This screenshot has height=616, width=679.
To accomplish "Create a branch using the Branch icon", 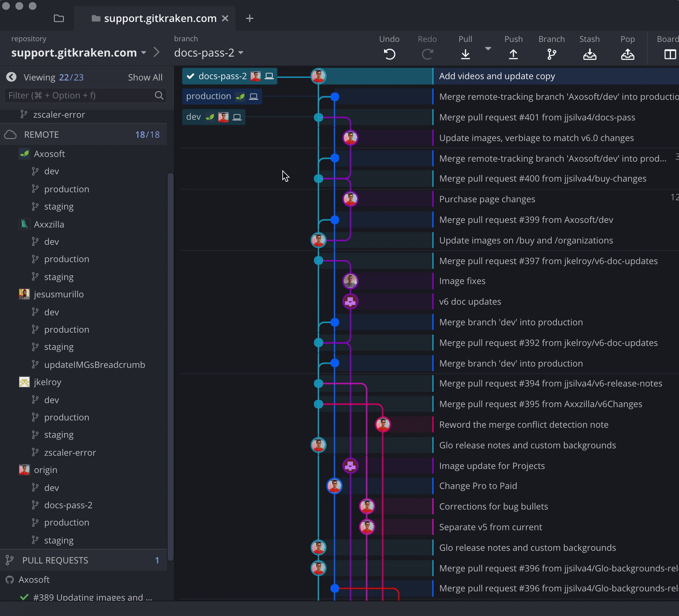I will click(551, 54).
